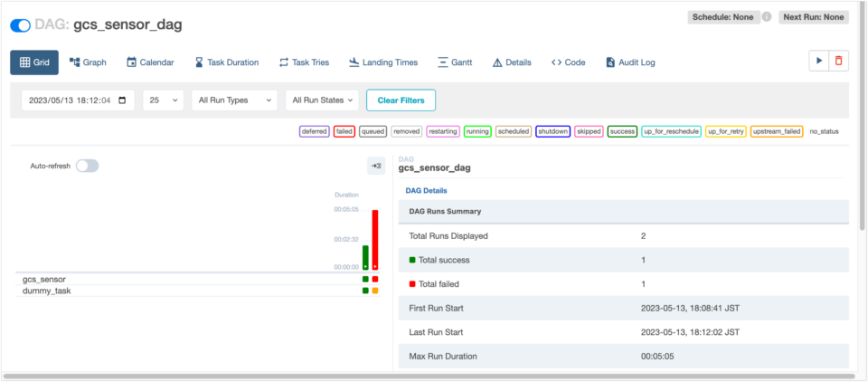
Task: Open the Gantt tab
Action: click(x=455, y=62)
